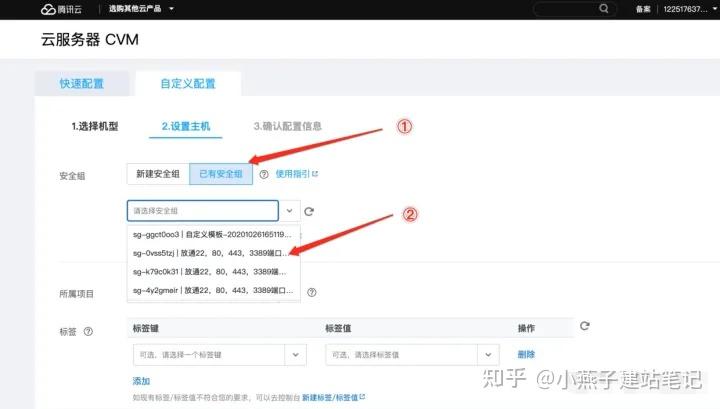Refresh the tags table
This screenshot has height=409, width=720.
pos(585,326)
